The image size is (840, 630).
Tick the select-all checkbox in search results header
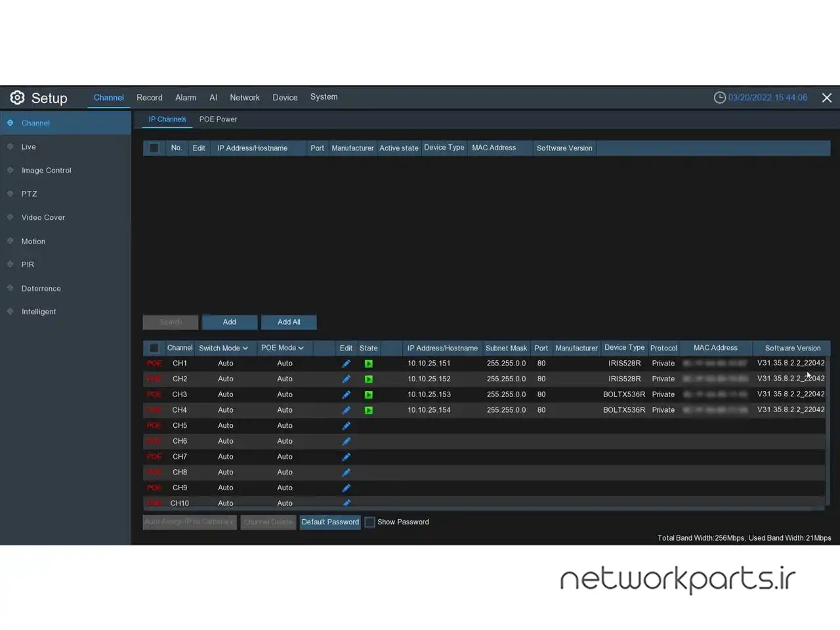(154, 148)
